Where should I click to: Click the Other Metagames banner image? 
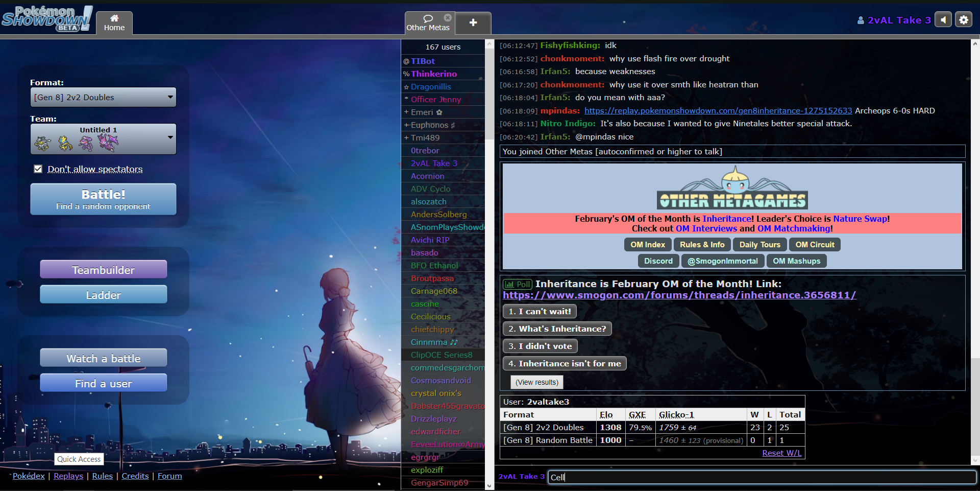click(732, 189)
